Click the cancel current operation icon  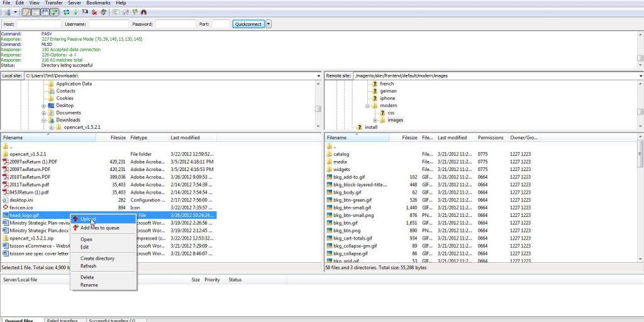coord(86,12)
